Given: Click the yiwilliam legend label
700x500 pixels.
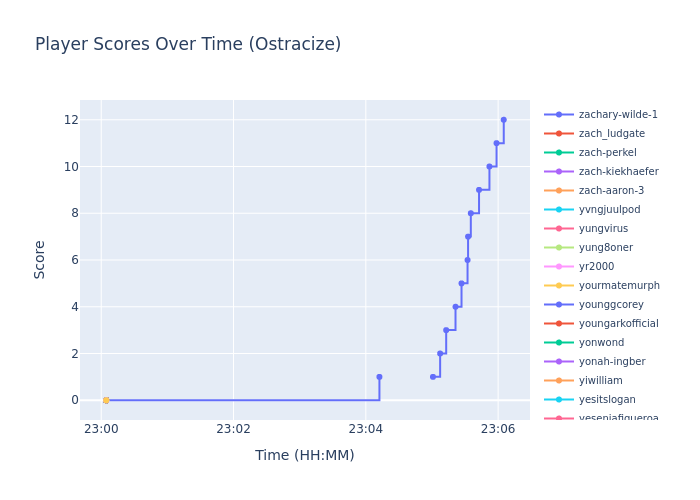Looking at the screenshot, I should coord(600,381).
